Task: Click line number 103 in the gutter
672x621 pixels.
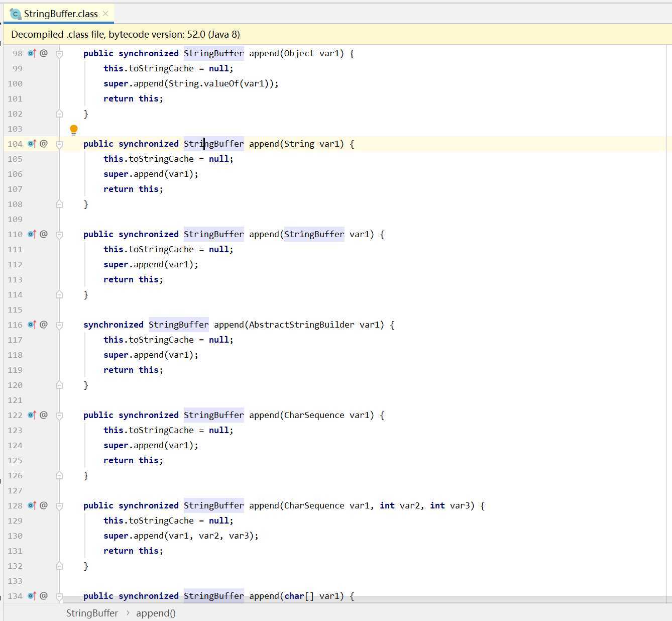Action: (x=15, y=129)
